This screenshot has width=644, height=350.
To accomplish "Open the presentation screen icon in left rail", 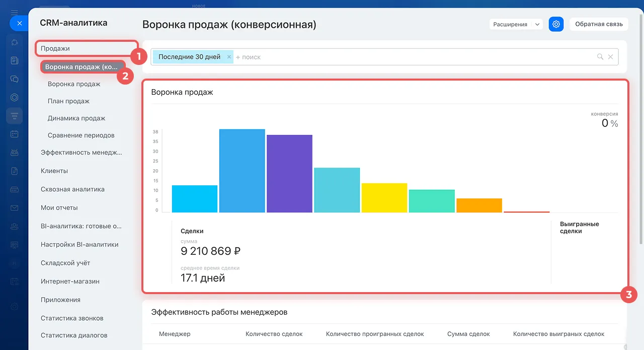I will point(14,244).
